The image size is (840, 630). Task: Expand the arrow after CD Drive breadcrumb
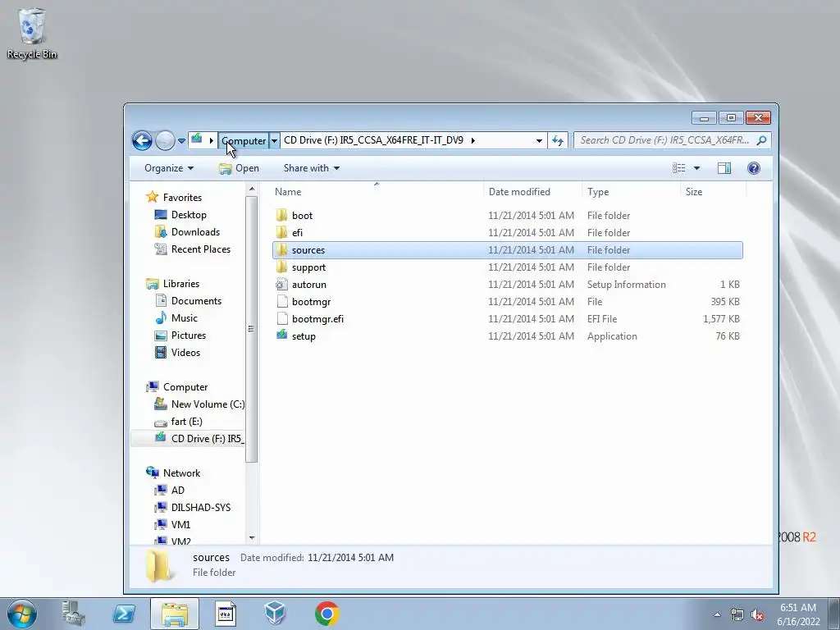[x=473, y=140]
